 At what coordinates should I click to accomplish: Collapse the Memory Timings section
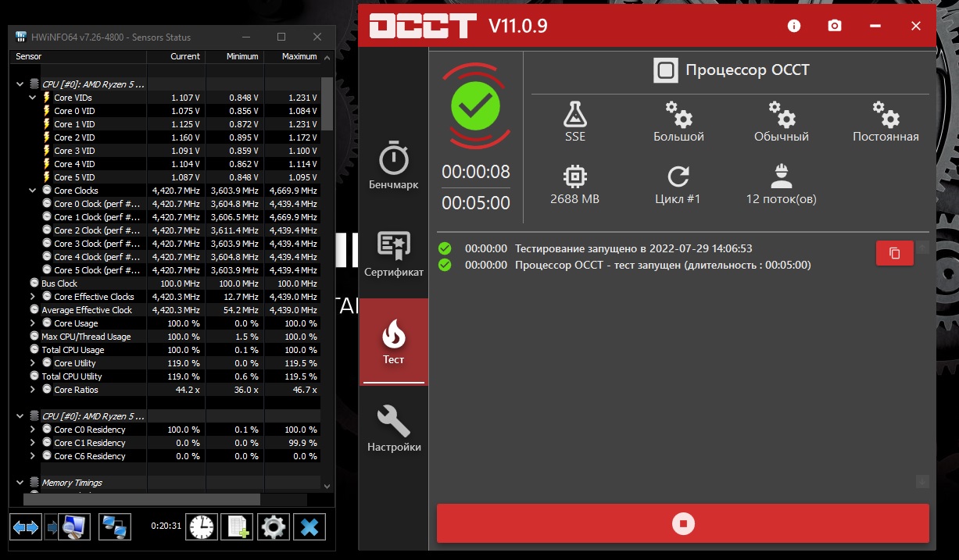tap(20, 483)
